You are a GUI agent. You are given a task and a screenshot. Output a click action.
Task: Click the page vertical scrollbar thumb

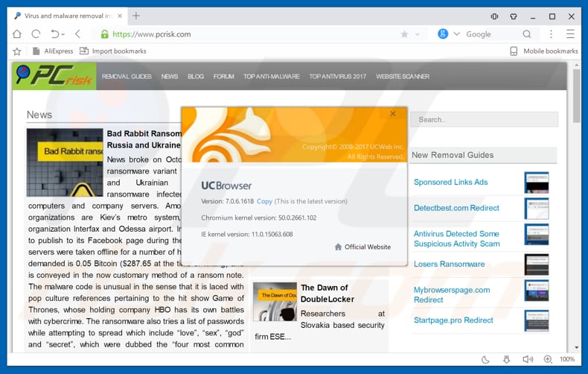[576, 96]
